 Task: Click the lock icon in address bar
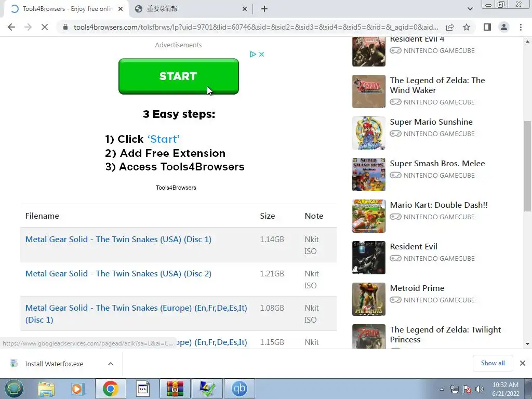coord(65,27)
